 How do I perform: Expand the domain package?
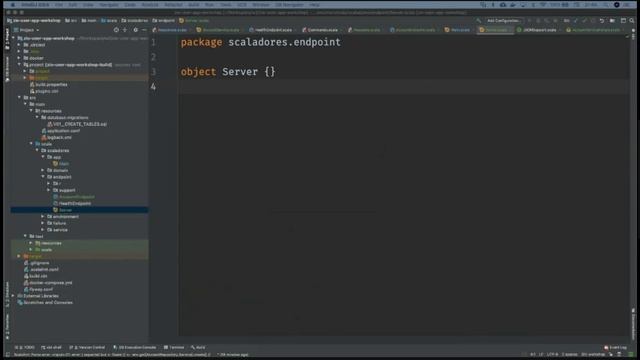pyautogui.click(x=43, y=170)
